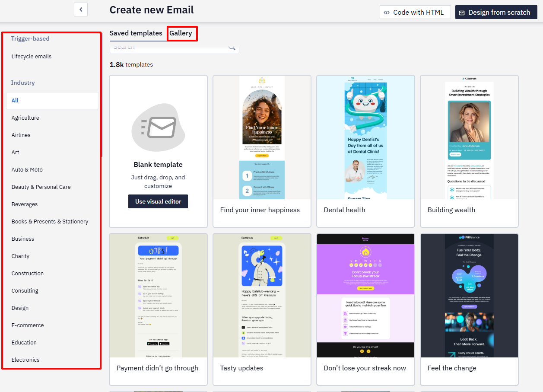
Task: Switch to the Saved templates tab
Action: pos(136,33)
